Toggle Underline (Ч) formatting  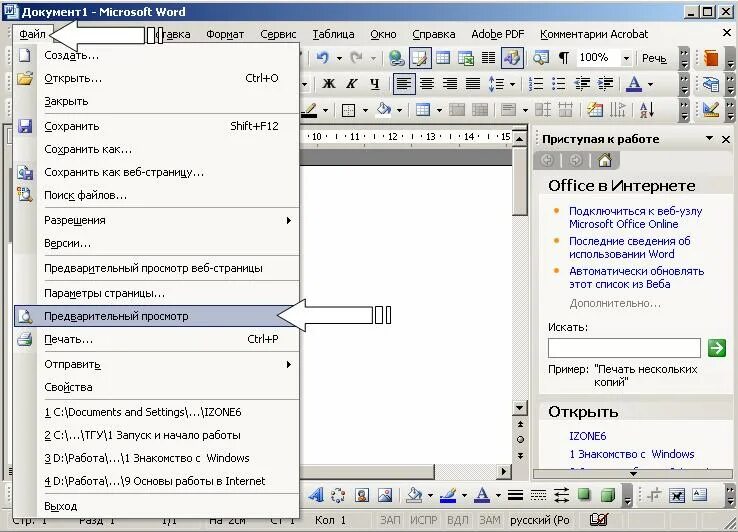[x=375, y=84]
